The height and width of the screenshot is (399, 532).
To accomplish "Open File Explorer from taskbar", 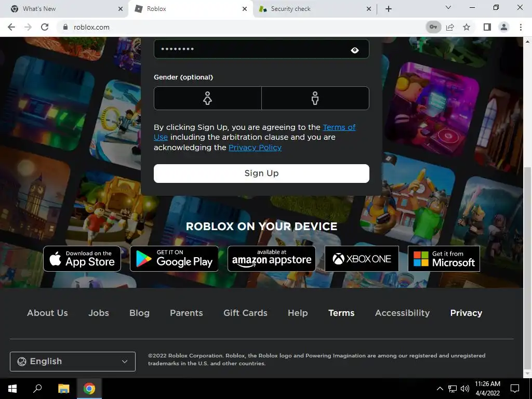I will [63, 389].
